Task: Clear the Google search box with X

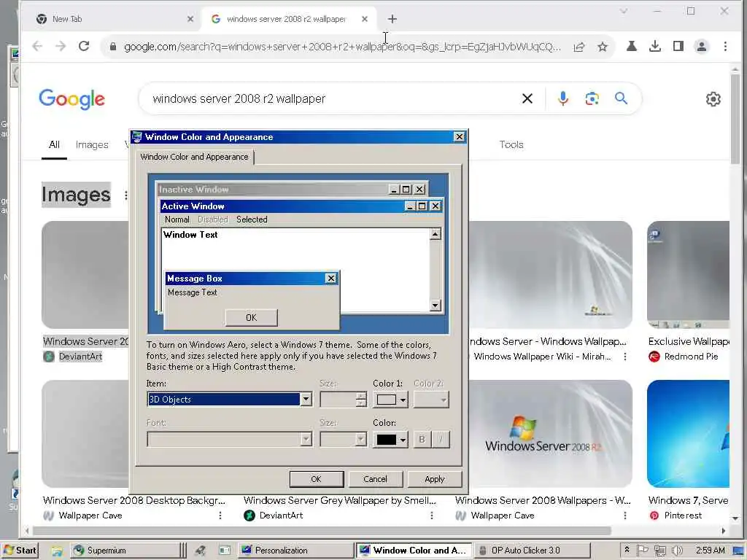Action: [x=527, y=98]
